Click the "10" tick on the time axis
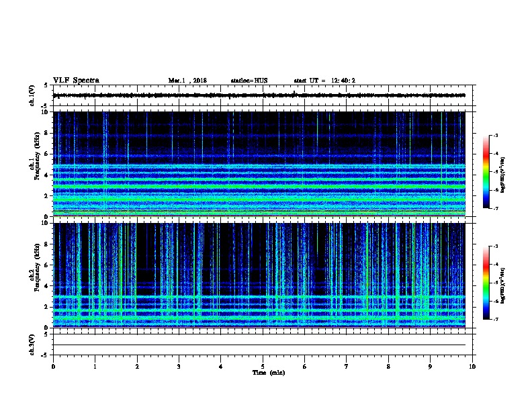 click(472, 367)
